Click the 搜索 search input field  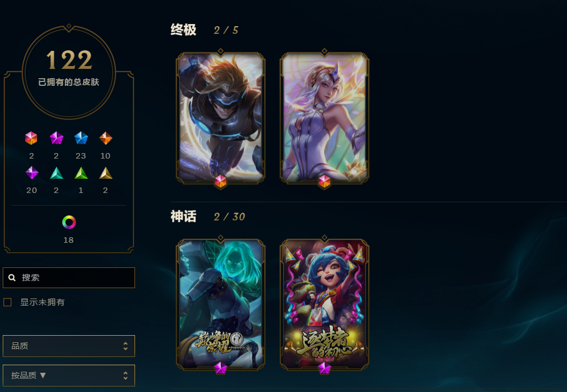coord(69,278)
